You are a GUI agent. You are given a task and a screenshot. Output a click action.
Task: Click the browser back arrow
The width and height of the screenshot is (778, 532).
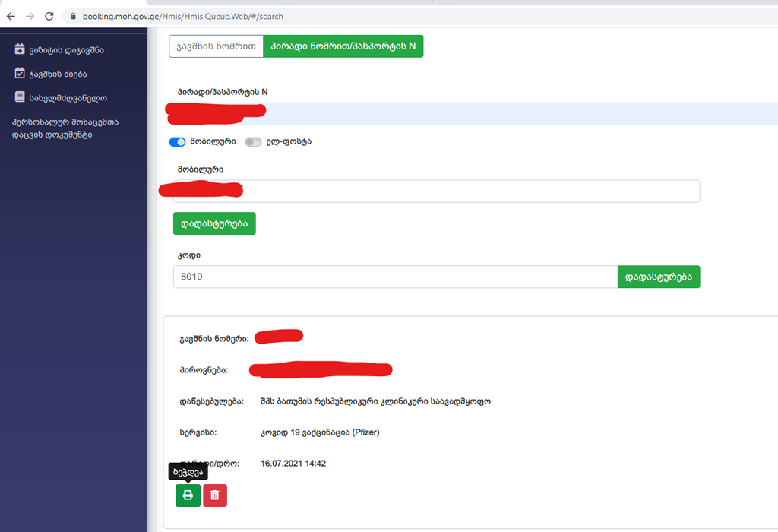pos(11,17)
